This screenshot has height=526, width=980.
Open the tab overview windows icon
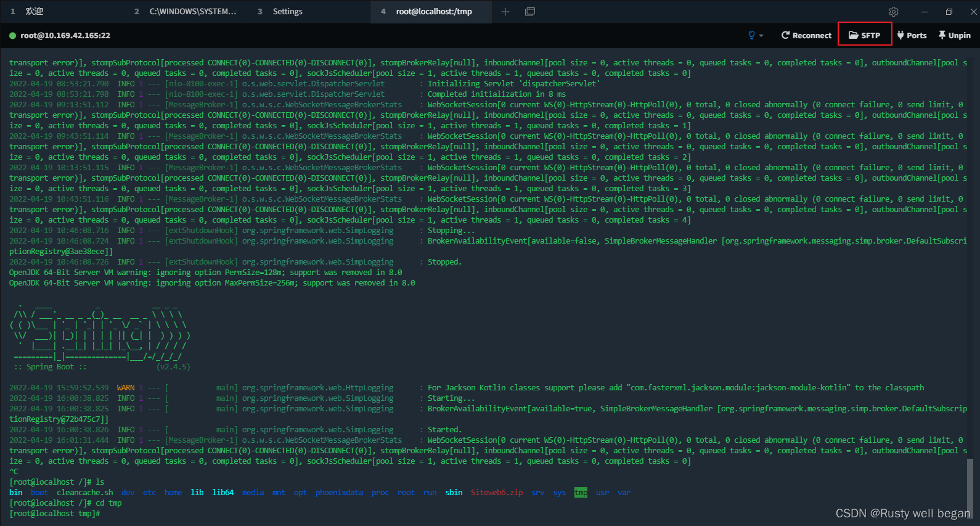coord(530,12)
